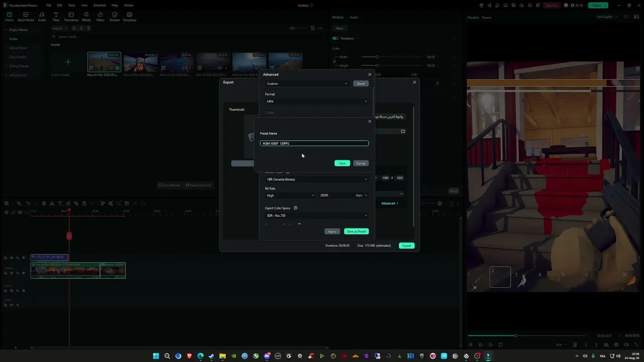Viewport: 644px width, 362px height.
Task: Open the Templates panel
Action: 129,17
